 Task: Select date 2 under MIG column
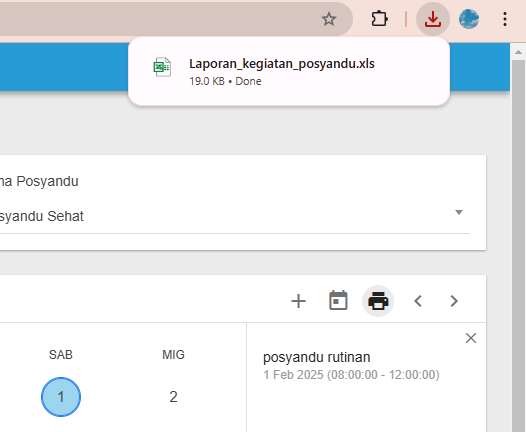coord(173,397)
